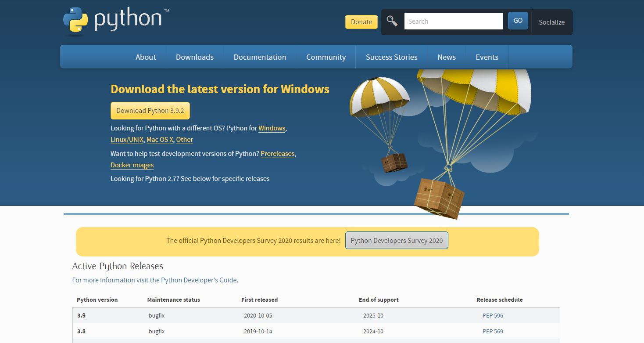Open the Socialize menu

pyautogui.click(x=551, y=22)
